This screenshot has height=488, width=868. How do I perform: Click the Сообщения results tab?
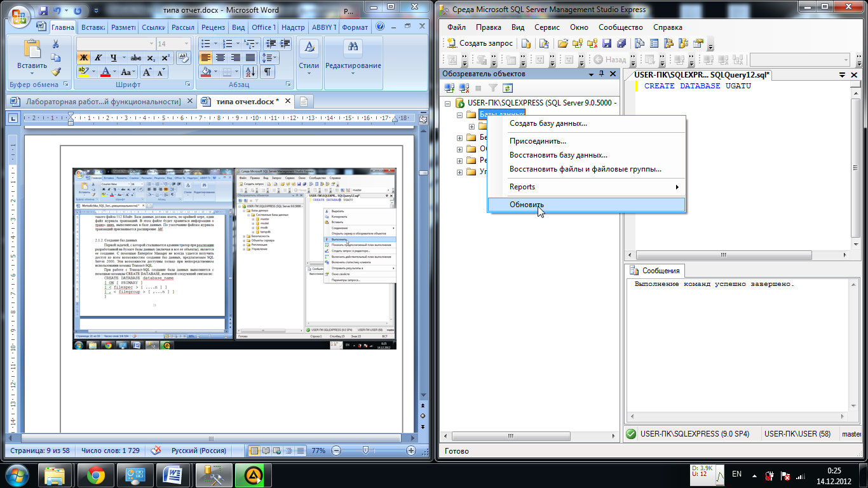[654, 271]
